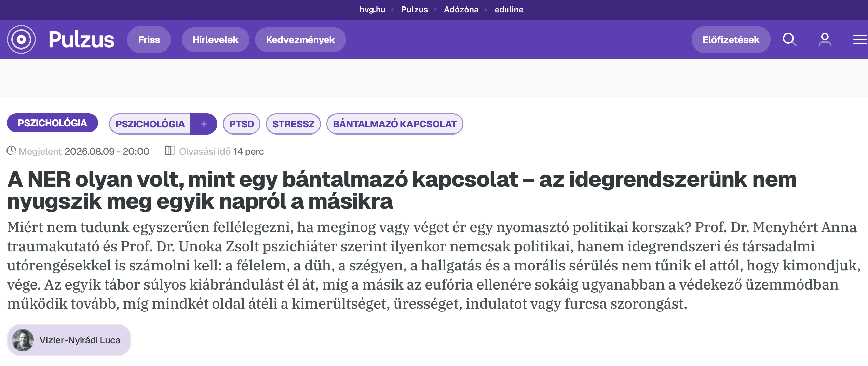The height and width of the screenshot is (366, 868).
Task: Open eduline link in top bar
Action: (509, 10)
